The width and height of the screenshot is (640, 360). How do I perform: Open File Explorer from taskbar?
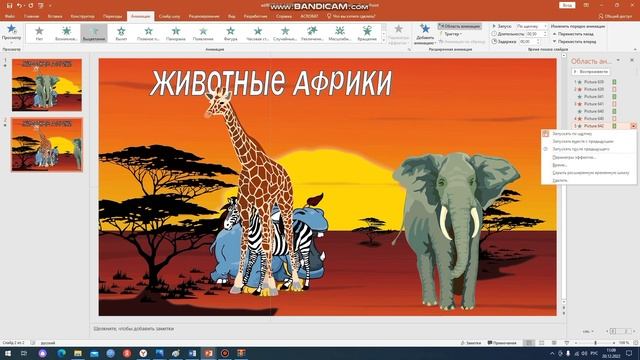(x=78, y=353)
